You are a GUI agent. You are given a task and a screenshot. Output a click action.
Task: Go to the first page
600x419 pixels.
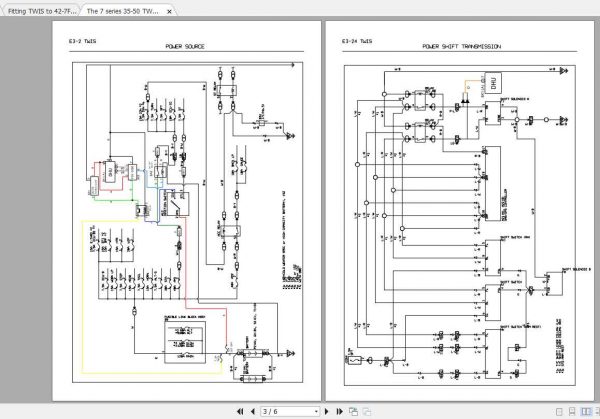240,411
